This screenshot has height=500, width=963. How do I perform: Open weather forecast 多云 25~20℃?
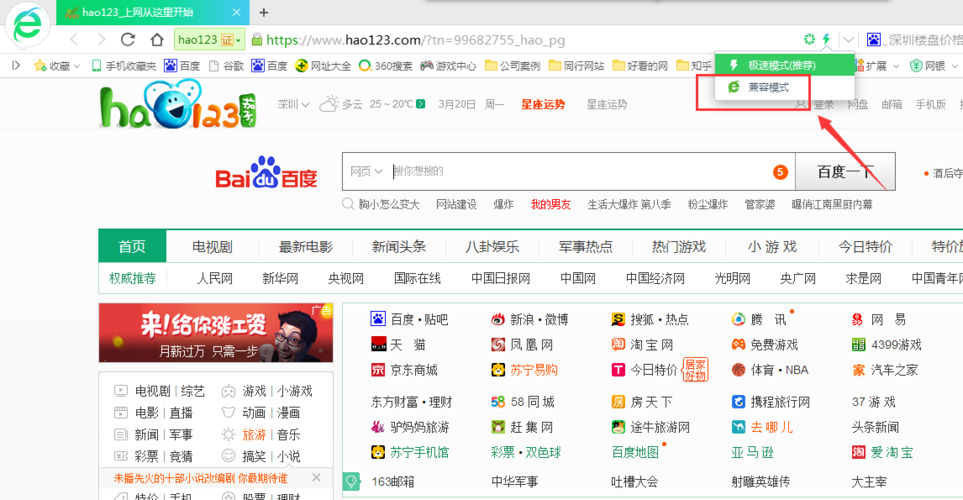372,104
